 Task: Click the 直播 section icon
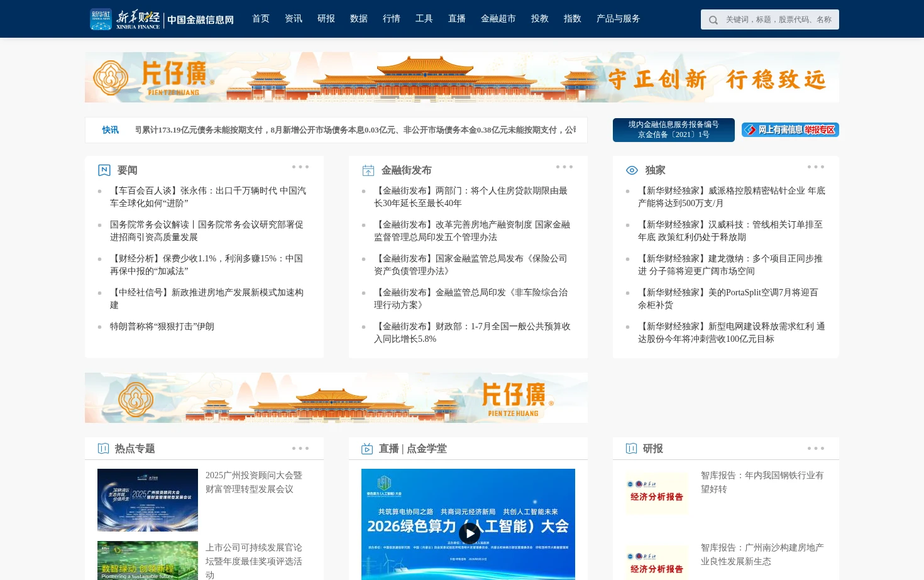[367, 449]
